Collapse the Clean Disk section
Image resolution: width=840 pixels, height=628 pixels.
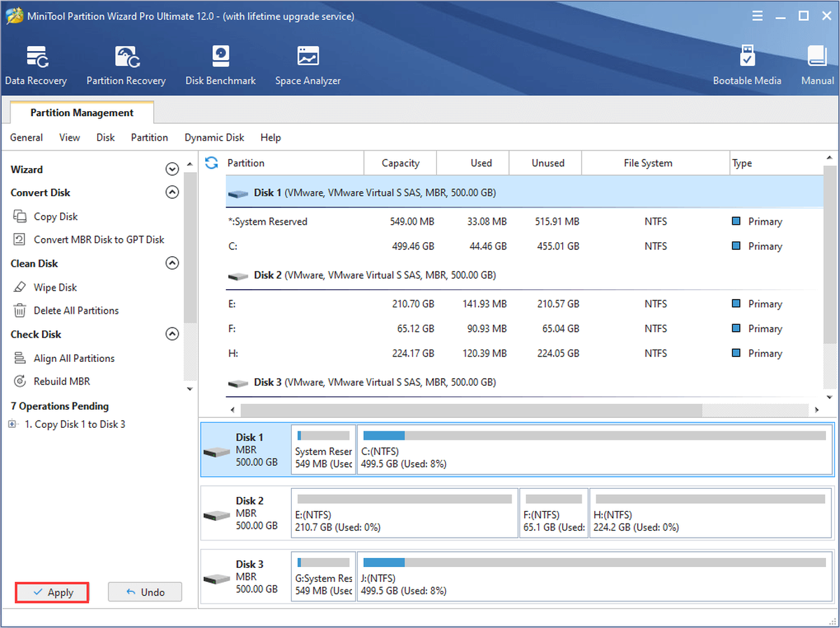(172, 263)
